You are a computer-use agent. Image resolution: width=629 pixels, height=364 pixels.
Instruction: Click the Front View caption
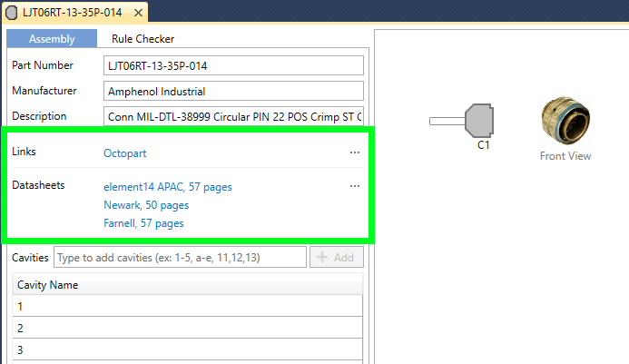pyautogui.click(x=565, y=156)
